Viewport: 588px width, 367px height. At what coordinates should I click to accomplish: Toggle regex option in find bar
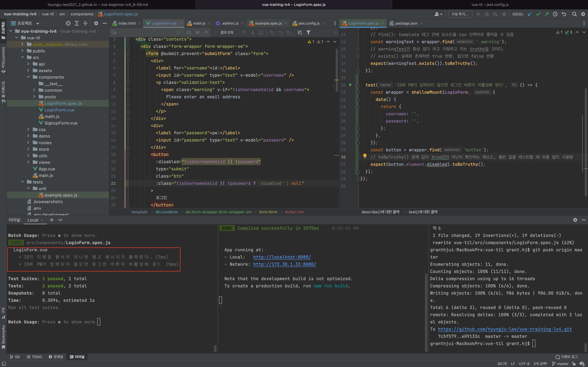tap(206, 33)
